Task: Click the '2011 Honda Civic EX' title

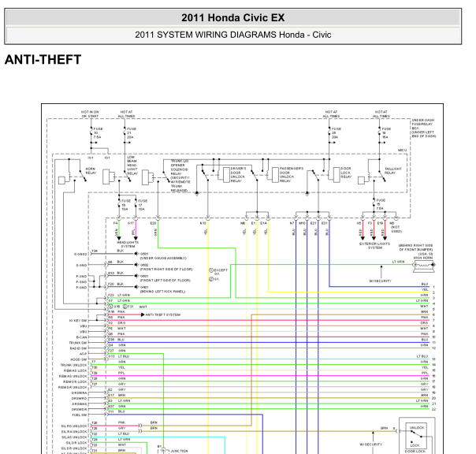Action: pyautogui.click(x=232, y=17)
